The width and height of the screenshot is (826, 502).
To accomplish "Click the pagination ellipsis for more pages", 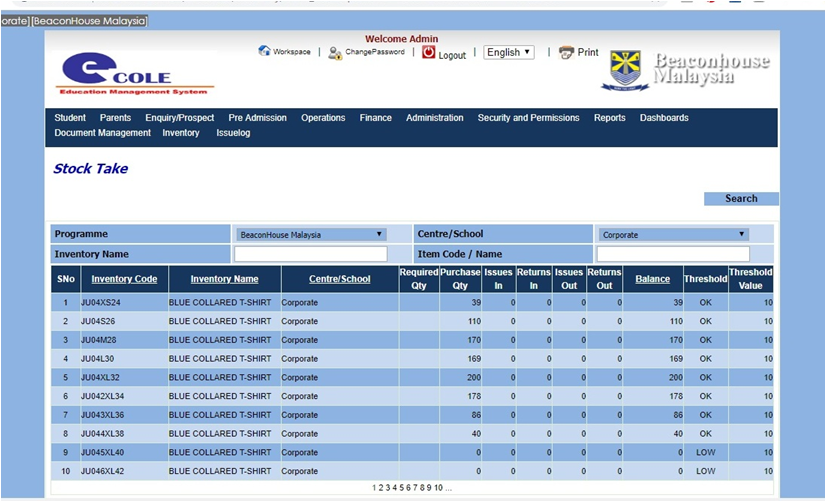I will (448, 488).
